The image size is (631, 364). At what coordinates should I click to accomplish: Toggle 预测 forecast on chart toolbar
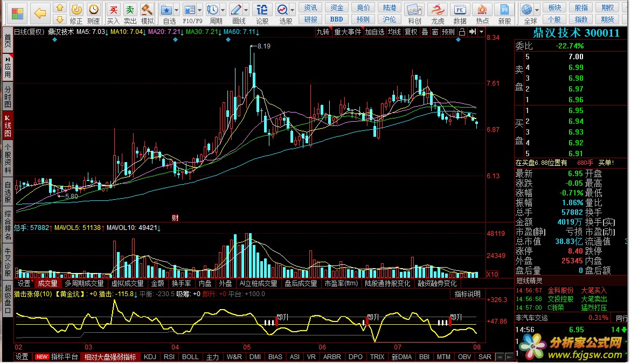(448, 32)
